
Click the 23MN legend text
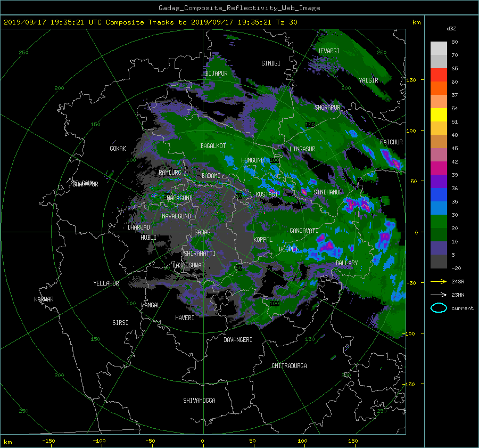click(458, 295)
